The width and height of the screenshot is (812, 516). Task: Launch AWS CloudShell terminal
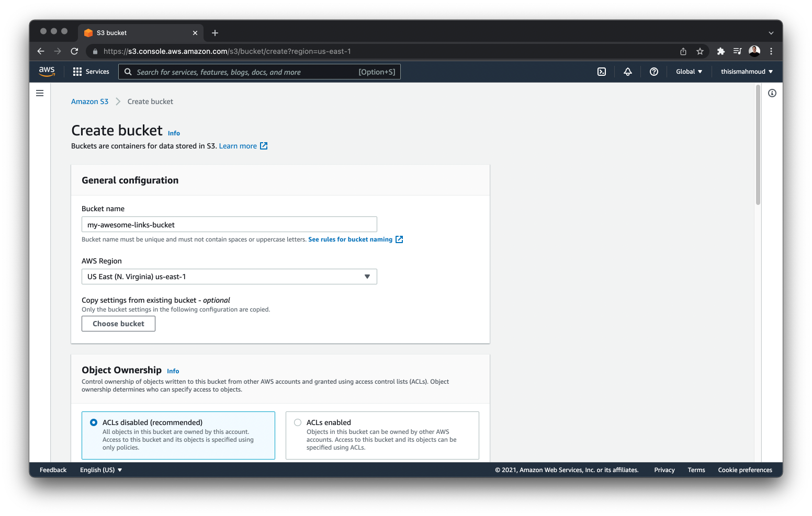601,71
